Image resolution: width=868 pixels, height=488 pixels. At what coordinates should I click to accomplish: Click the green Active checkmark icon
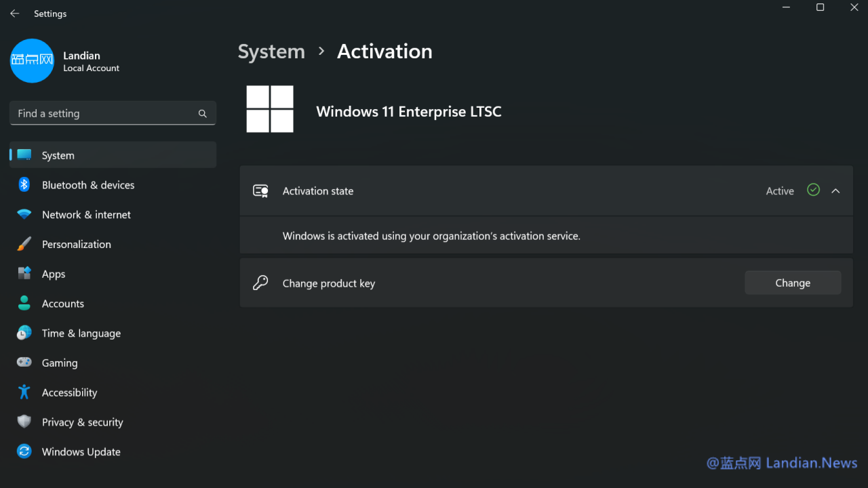pyautogui.click(x=814, y=190)
